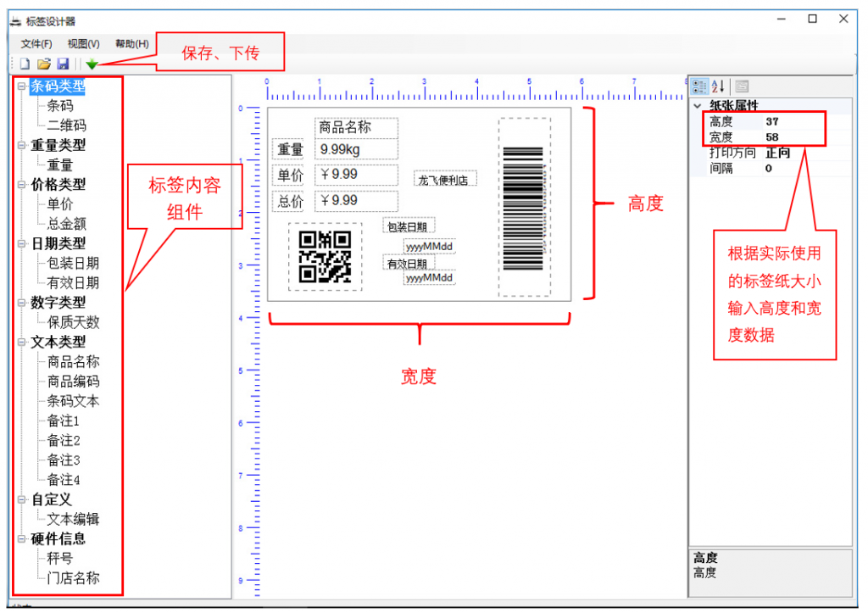Switch to categorized view in the properties panel
The image size is (868, 613).
pyautogui.click(x=699, y=85)
